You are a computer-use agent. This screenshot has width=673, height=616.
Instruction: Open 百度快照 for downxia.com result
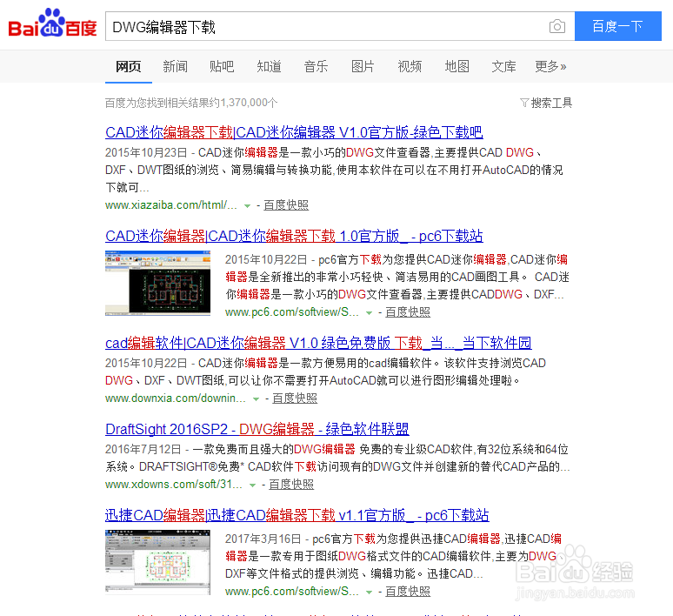pos(295,398)
